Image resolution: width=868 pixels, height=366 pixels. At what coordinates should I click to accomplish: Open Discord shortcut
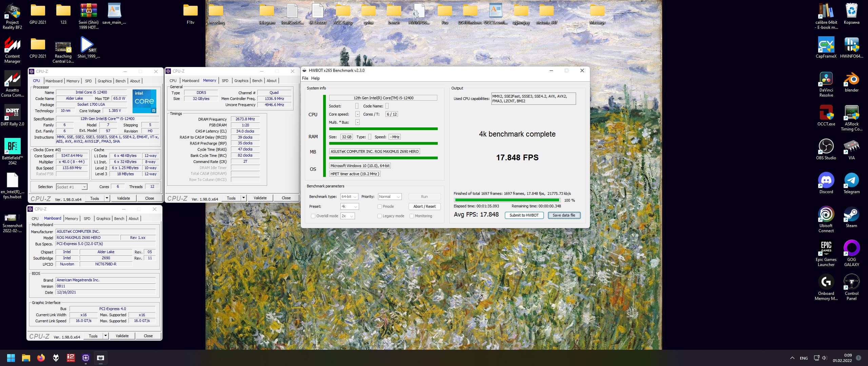[826, 183]
